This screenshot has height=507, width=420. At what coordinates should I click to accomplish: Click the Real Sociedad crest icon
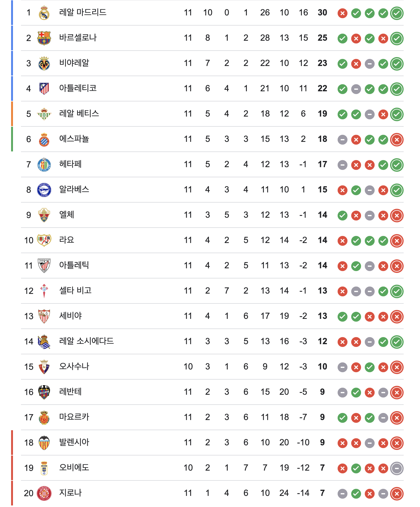click(x=44, y=342)
